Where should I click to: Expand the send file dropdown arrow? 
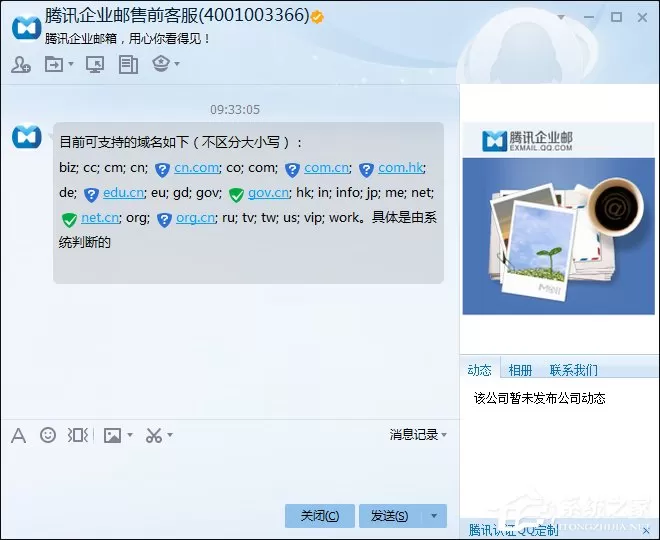(71, 64)
